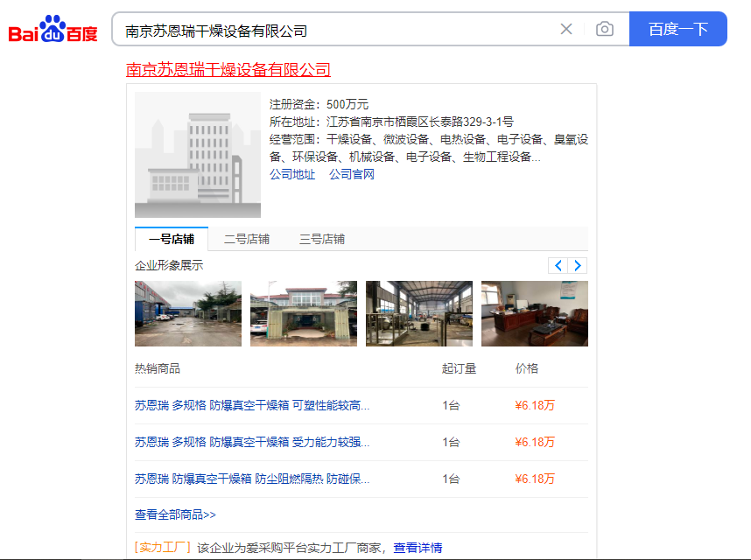Select 1台 quantity in the 防尘阻燃隔热 row

451,479
